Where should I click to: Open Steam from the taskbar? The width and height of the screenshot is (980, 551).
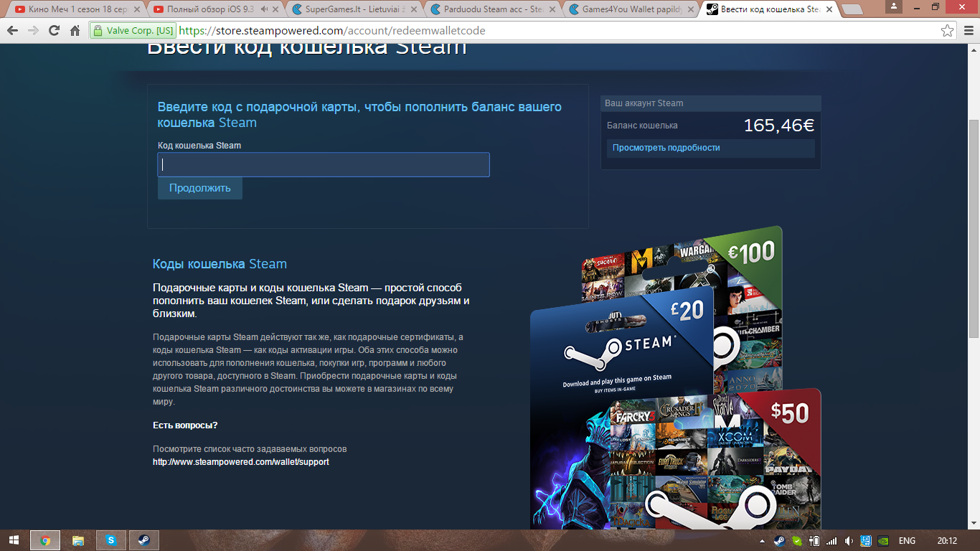pos(143,540)
